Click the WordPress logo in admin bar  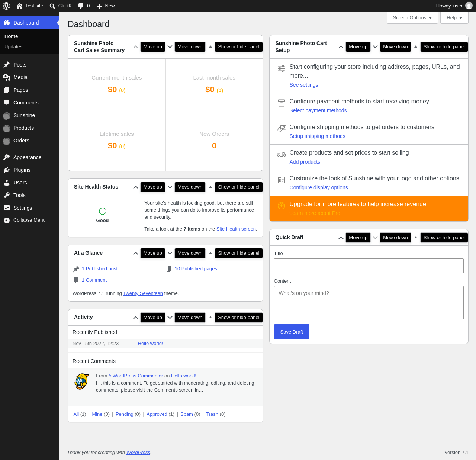pyautogui.click(x=6, y=6)
